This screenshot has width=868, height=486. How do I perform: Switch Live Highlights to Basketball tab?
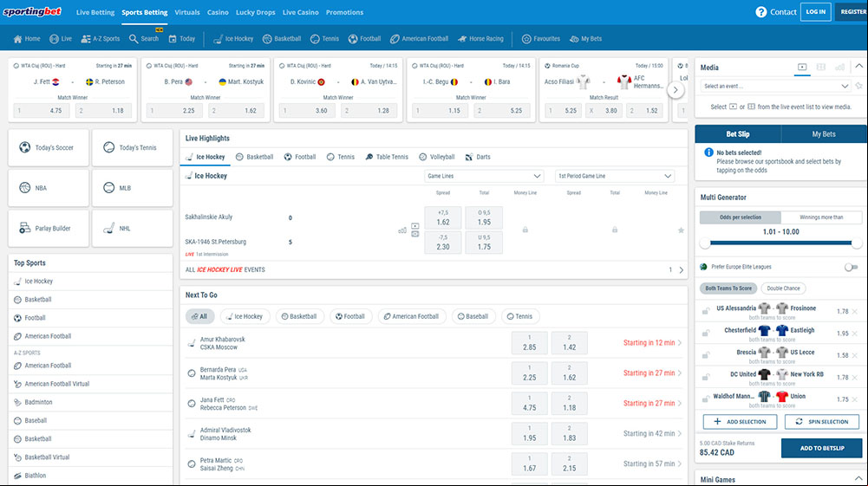(254, 157)
